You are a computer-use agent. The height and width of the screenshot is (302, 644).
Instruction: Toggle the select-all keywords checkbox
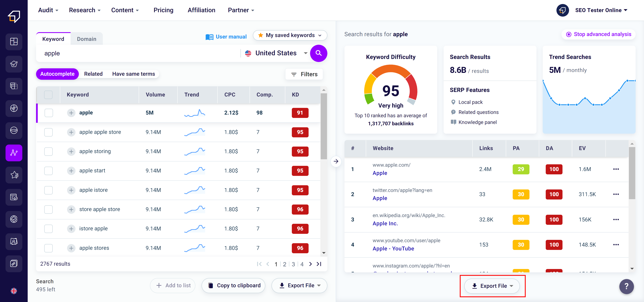[48, 95]
